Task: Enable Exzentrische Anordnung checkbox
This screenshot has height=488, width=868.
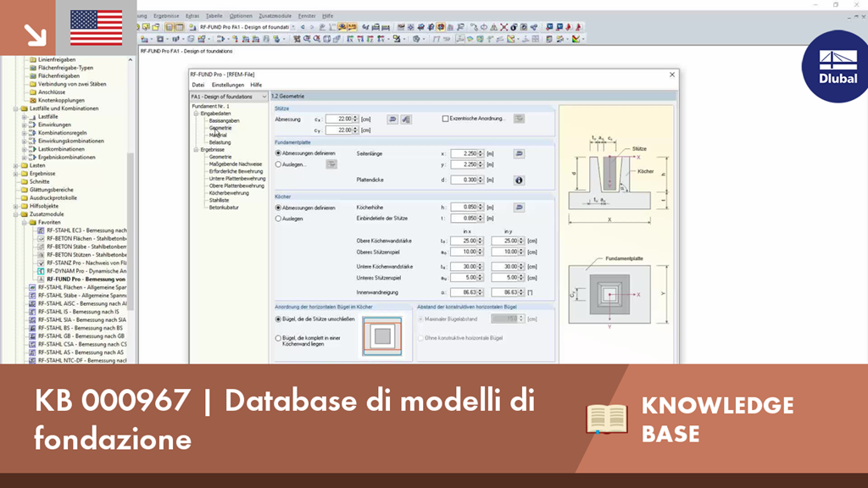Action: (445, 119)
